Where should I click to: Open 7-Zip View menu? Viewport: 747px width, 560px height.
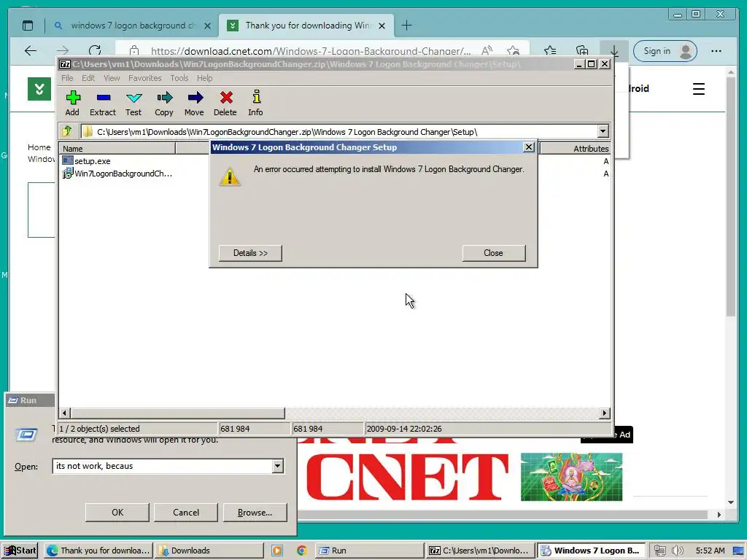tap(112, 78)
